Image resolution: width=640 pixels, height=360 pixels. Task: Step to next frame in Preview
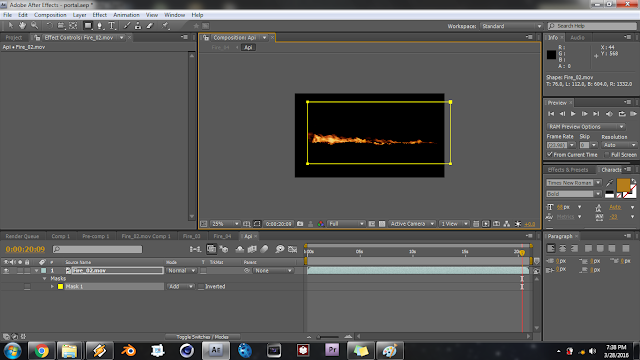click(x=584, y=114)
